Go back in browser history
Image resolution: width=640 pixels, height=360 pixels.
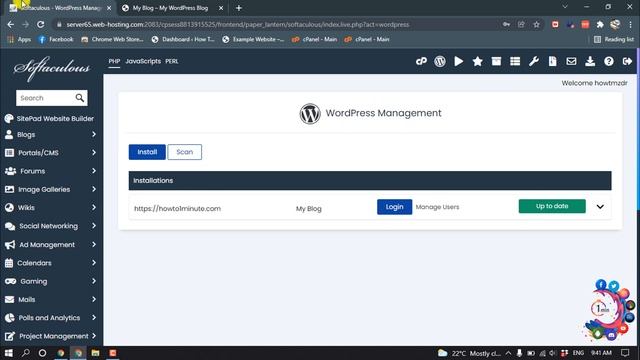11,24
